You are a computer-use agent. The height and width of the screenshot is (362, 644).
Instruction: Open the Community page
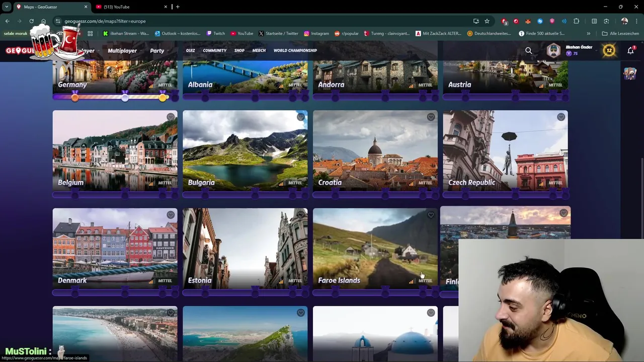(x=214, y=50)
